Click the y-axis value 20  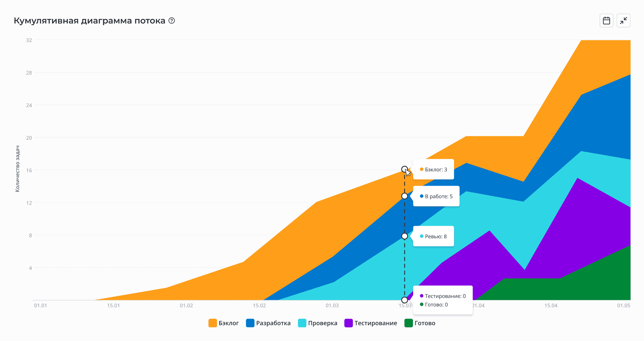point(29,138)
